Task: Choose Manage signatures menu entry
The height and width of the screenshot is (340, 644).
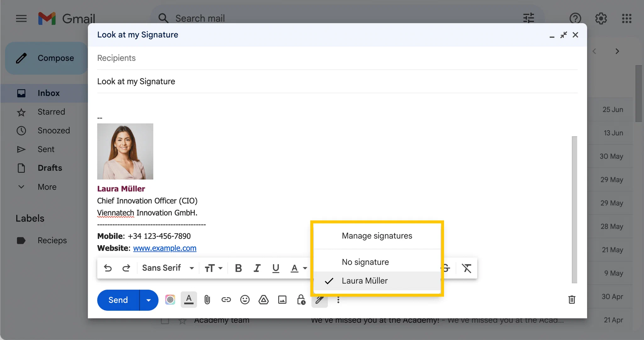Action: click(377, 236)
